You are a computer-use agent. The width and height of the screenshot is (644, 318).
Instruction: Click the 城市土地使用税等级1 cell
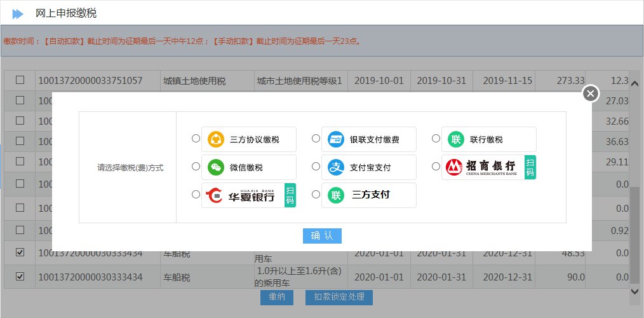(301, 81)
